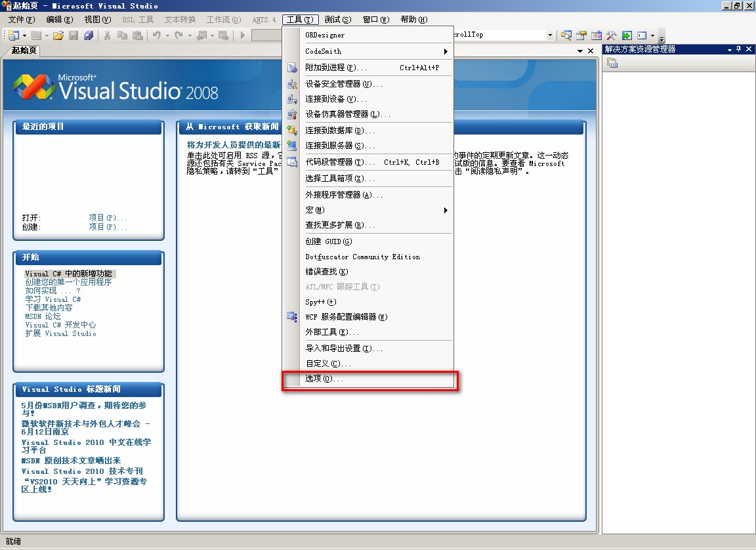The width and height of the screenshot is (756, 550).
Task: Select ORDesigner menu entry
Action: point(368,35)
